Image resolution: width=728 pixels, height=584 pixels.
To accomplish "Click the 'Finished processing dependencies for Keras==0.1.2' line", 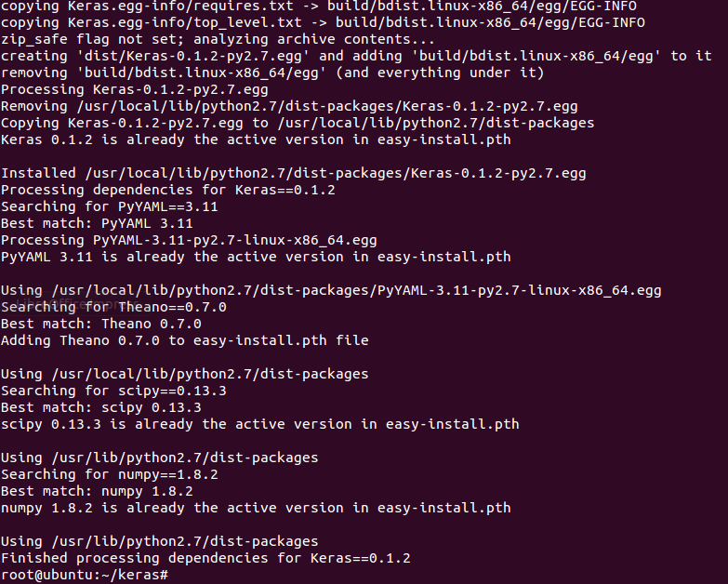I will point(205,558).
